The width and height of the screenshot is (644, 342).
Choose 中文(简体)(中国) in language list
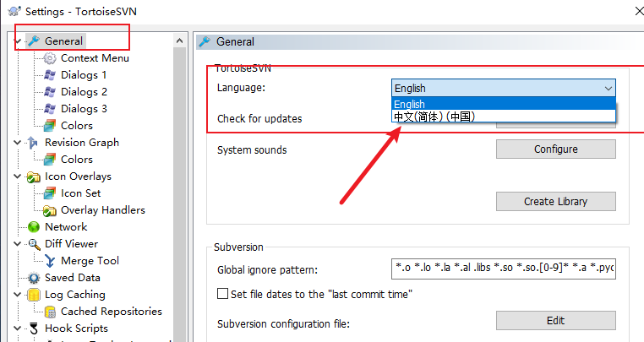[504, 117]
